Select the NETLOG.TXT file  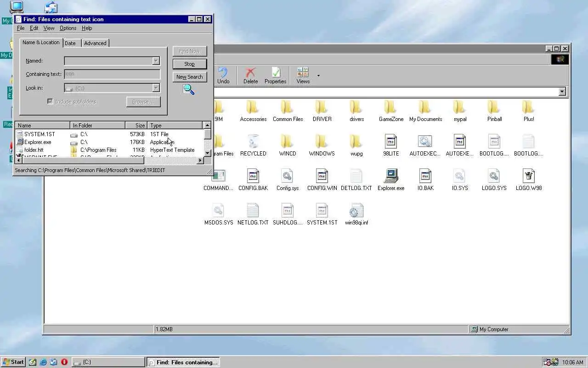(253, 215)
